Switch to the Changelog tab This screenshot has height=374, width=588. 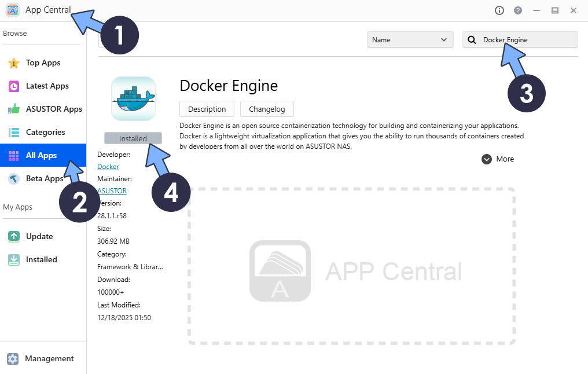coord(267,109)
